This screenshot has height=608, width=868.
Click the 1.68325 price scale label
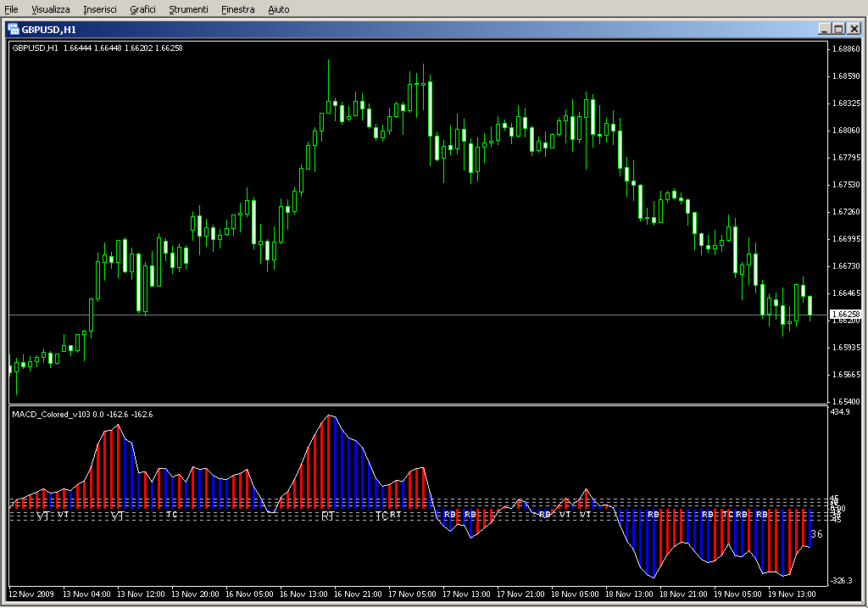(847, 103)
